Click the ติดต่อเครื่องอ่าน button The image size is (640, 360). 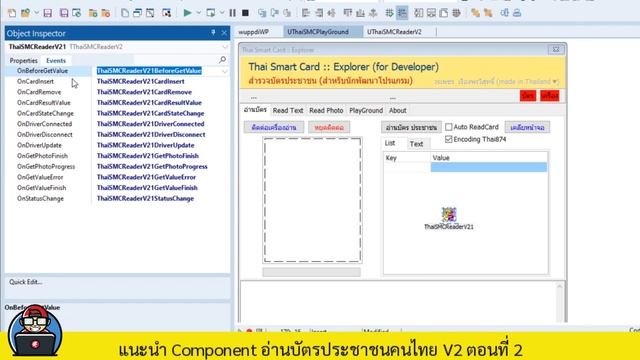(x=274, y=127)
